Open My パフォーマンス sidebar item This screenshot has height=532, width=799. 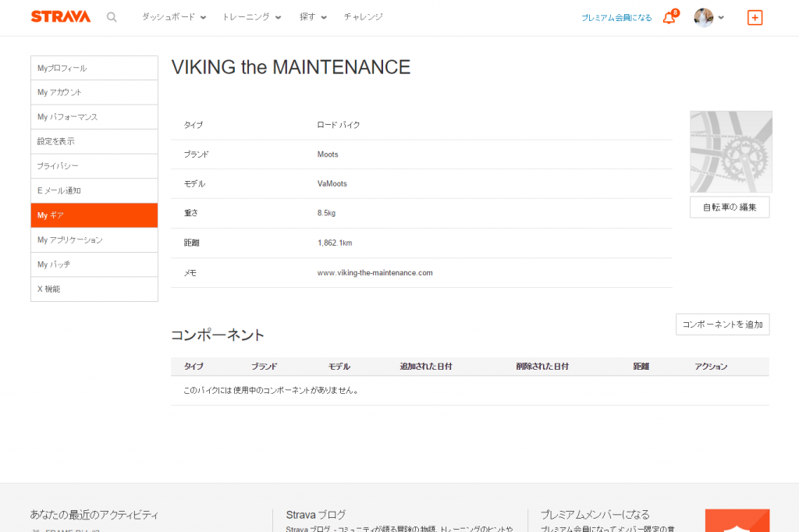coord(94,117)
